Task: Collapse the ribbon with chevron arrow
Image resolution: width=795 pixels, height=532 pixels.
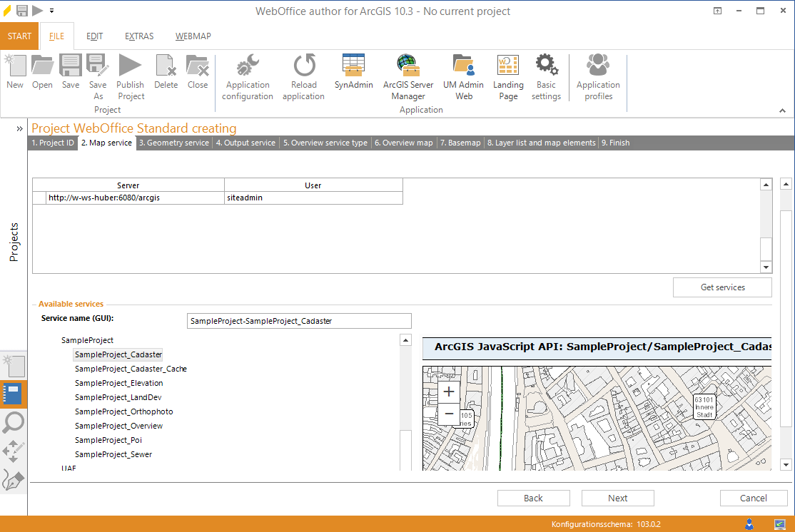Action: 782,111
